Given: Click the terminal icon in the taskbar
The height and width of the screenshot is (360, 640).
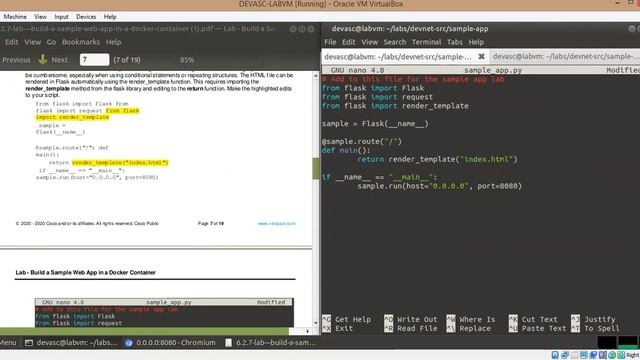Looking at the screenshot, I should (x=29, y=342).
